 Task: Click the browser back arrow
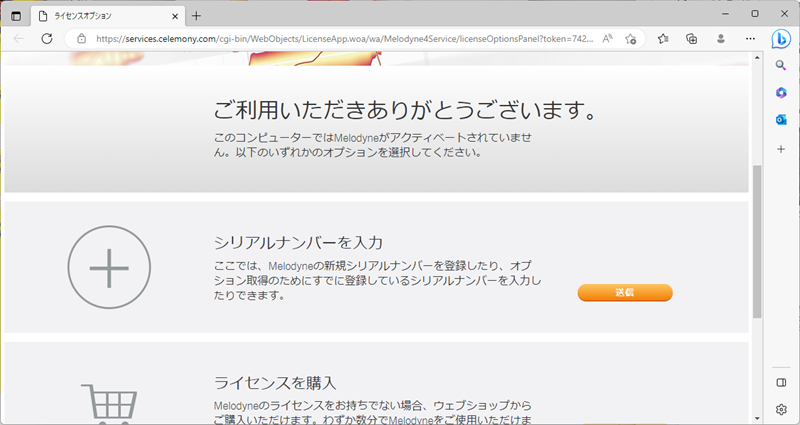click(x=19, y=39)
